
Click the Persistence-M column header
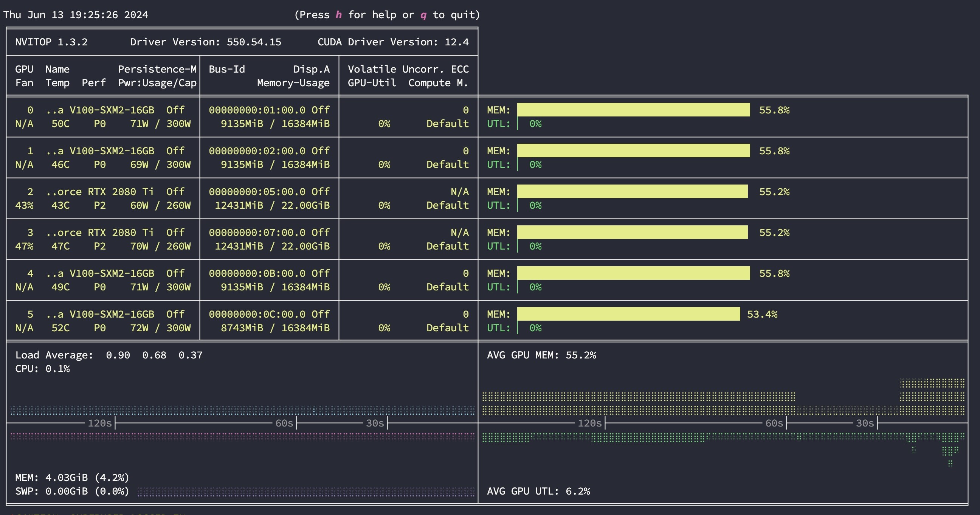pos(157,69)
